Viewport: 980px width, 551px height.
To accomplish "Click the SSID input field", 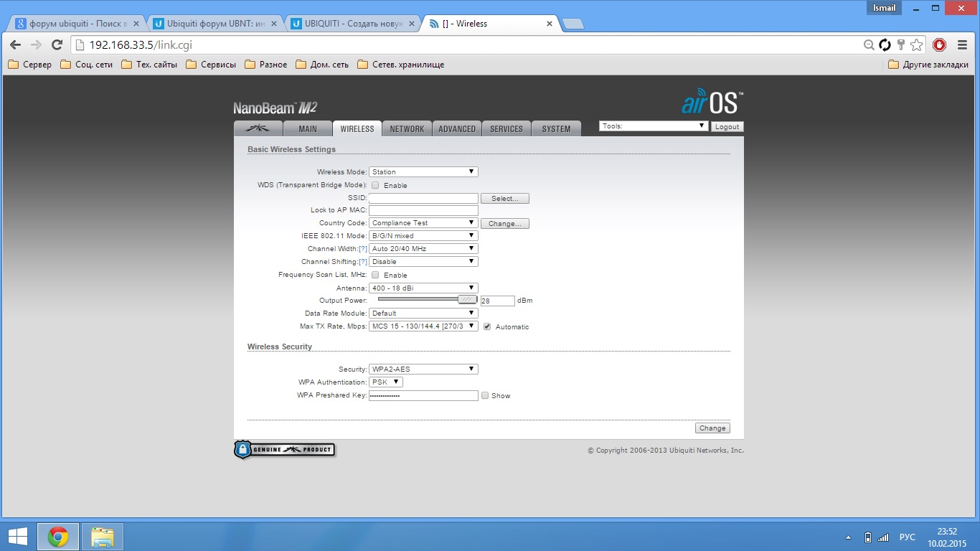I will (x=423, y=198).
